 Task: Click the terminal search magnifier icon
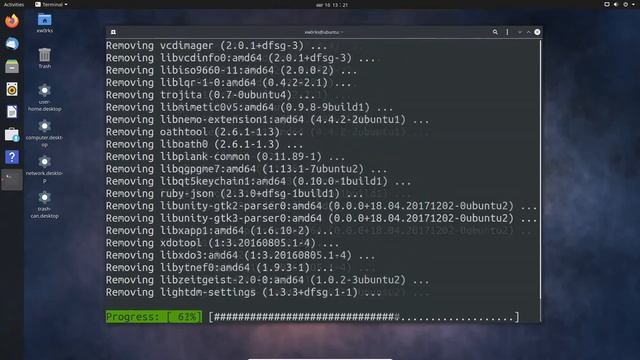click(495, 32)
